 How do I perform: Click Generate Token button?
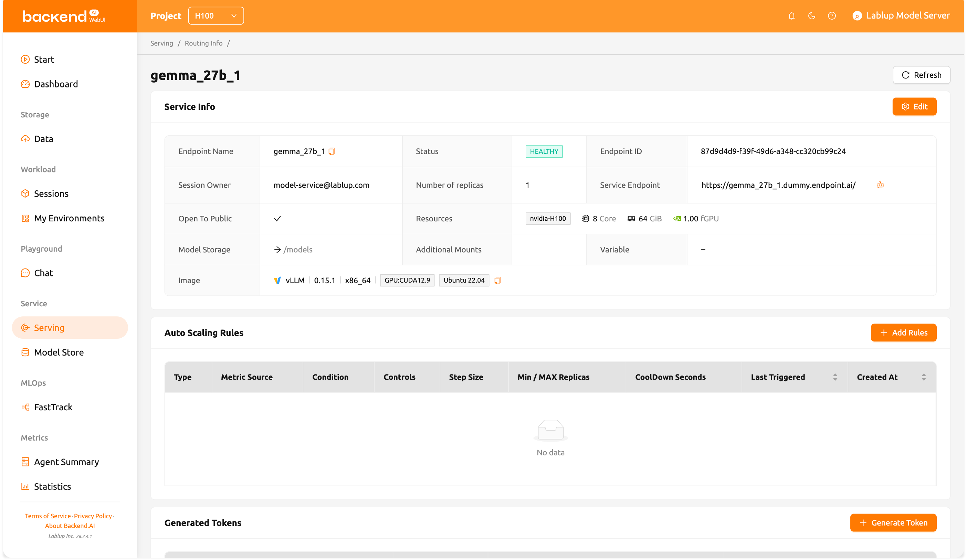[893, 522]
